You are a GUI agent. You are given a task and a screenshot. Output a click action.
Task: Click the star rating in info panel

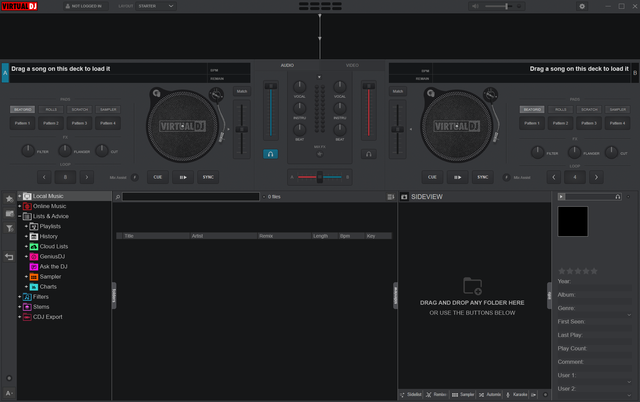click(578, 271)
